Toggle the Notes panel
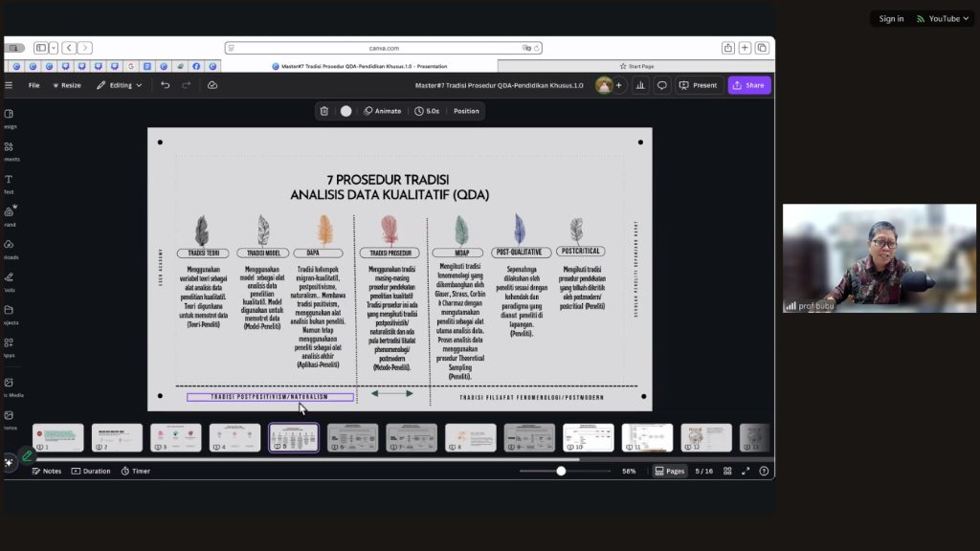The height and width of the screenshot is (551, 980). (x=46, y=471)
